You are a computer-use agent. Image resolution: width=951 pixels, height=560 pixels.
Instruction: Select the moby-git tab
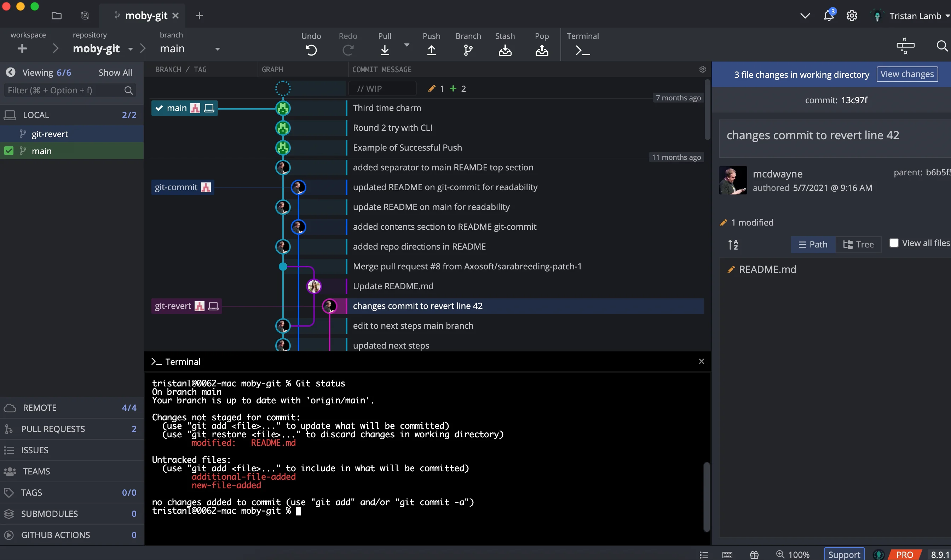[x=146, y=16]
